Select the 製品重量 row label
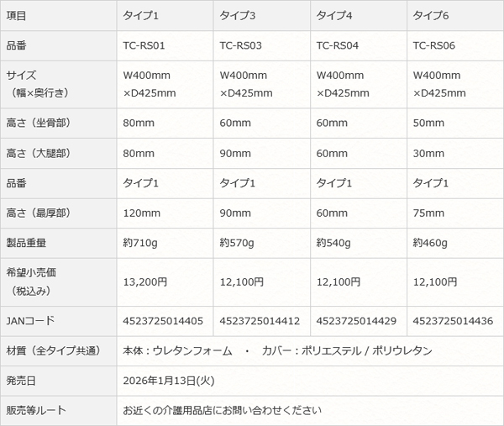Image resolution: width=504 pixels, height=426 pixels. [x=26, y=243]
